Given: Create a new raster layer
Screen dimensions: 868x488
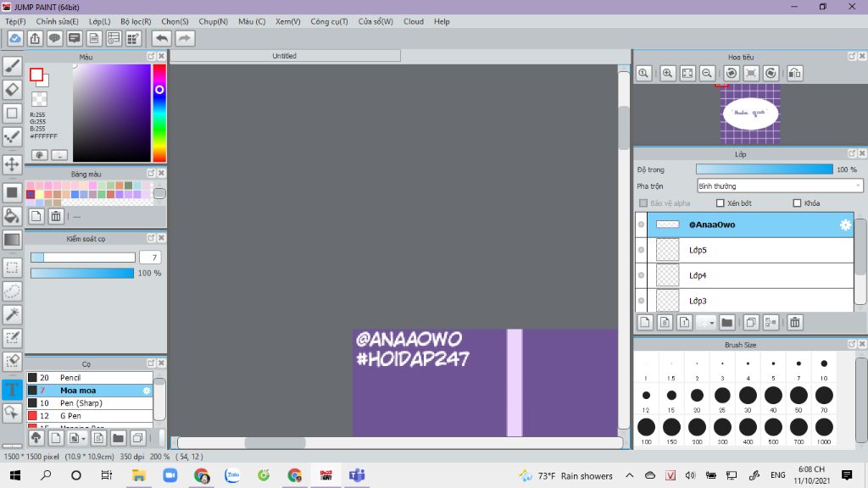Looking at the screenshot, I should pyautogui.click(x=645, y=322).
